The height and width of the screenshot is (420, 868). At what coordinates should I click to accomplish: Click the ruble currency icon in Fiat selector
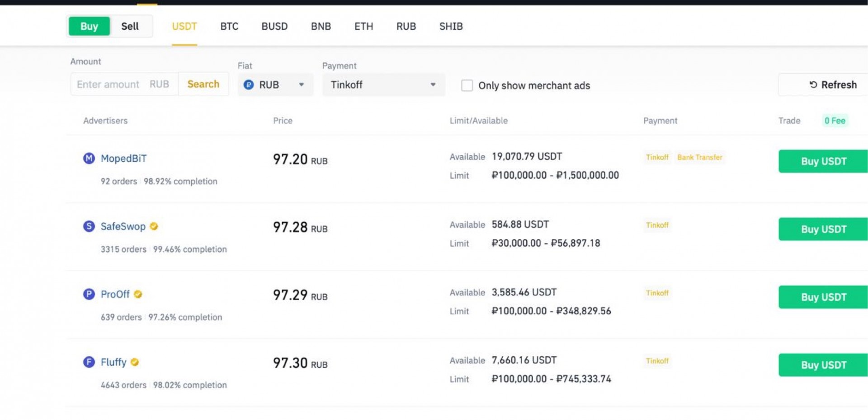(x=249, y=84)
